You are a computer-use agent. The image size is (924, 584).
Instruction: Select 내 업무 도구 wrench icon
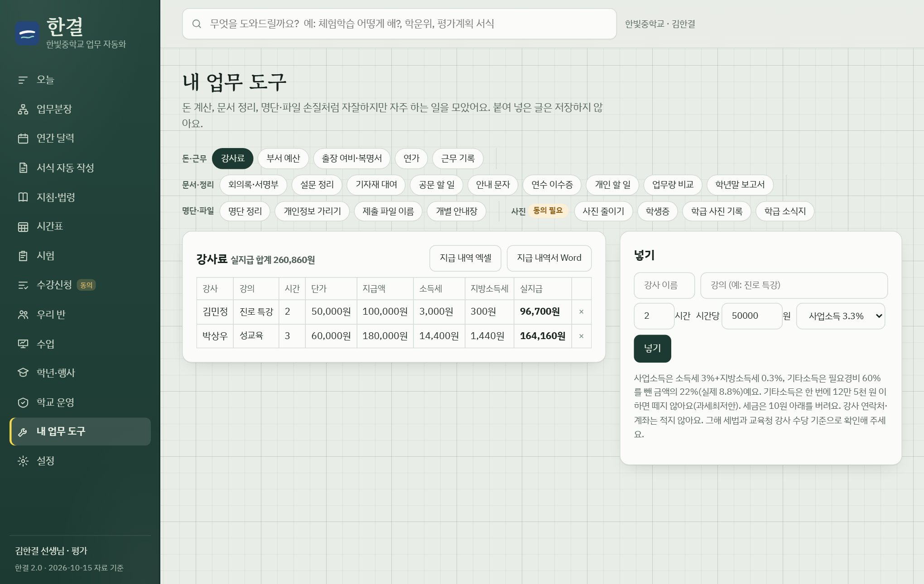pyautogui.click(x=23, y=432)
